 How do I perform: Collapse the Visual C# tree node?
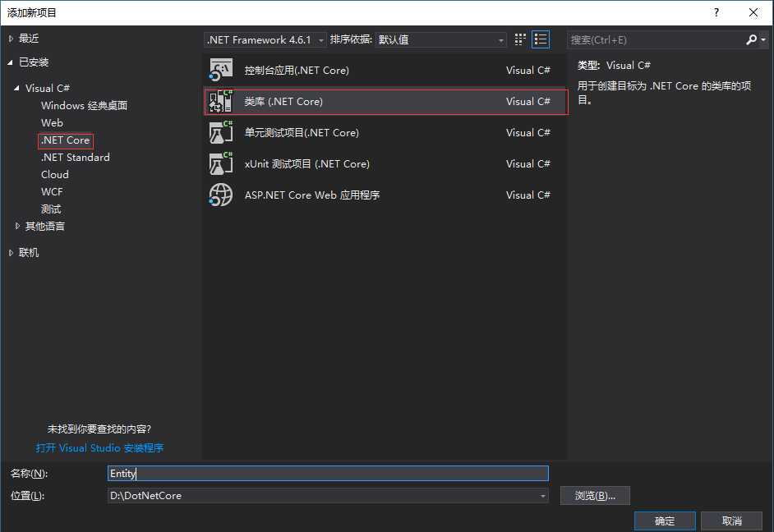(x=16, y=88)
